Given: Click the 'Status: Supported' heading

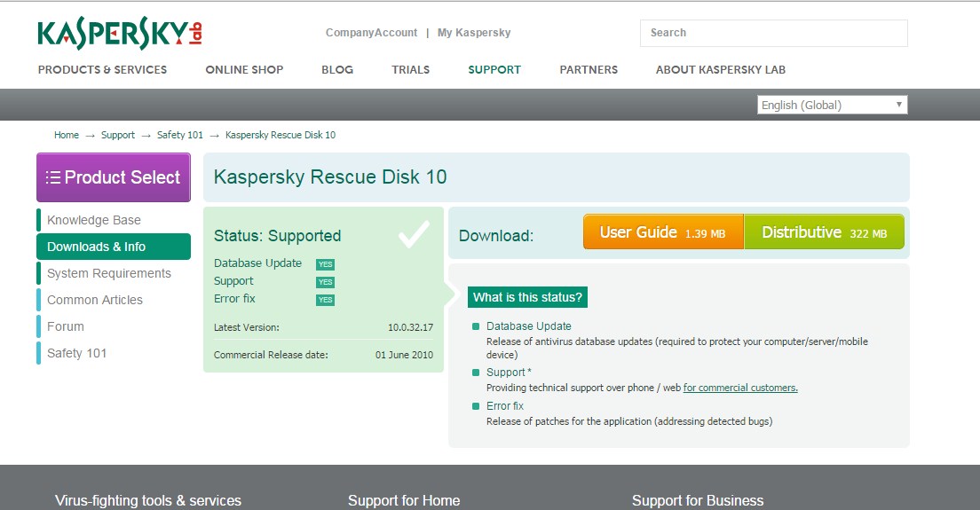Looking at the screenshot, I should click(278, 236).
